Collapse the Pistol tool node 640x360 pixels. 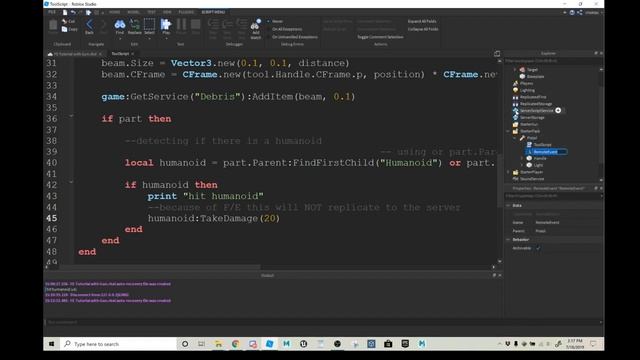[x=515, y=138]
